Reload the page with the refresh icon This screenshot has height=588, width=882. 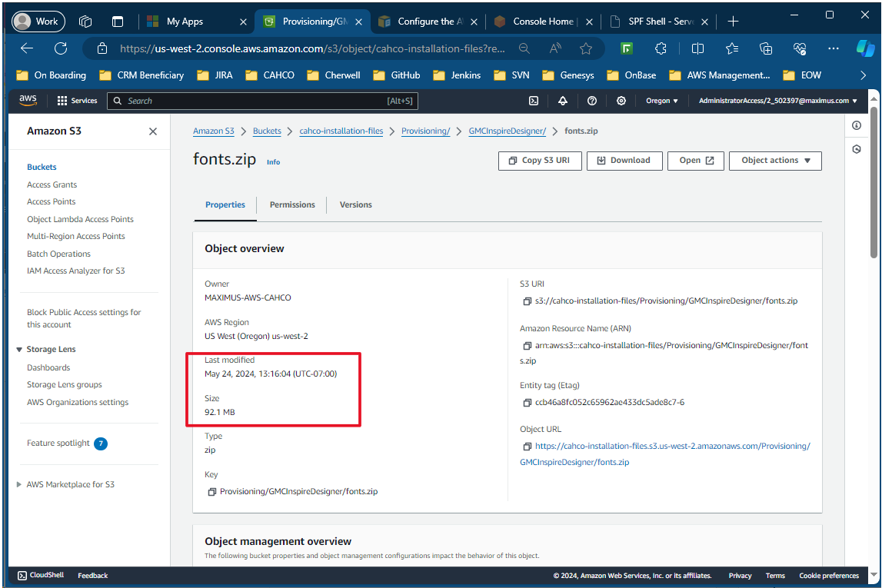click(61, 48)
